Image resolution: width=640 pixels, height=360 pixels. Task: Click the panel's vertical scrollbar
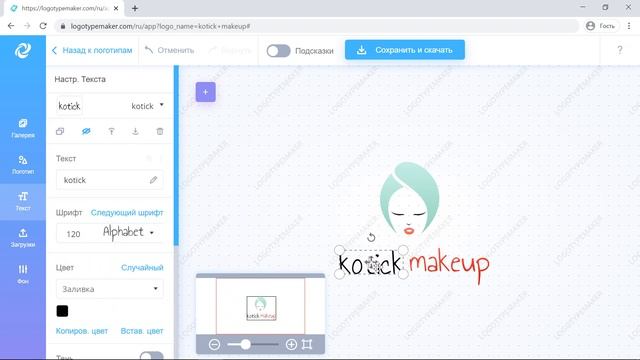[x=176, y=155]
